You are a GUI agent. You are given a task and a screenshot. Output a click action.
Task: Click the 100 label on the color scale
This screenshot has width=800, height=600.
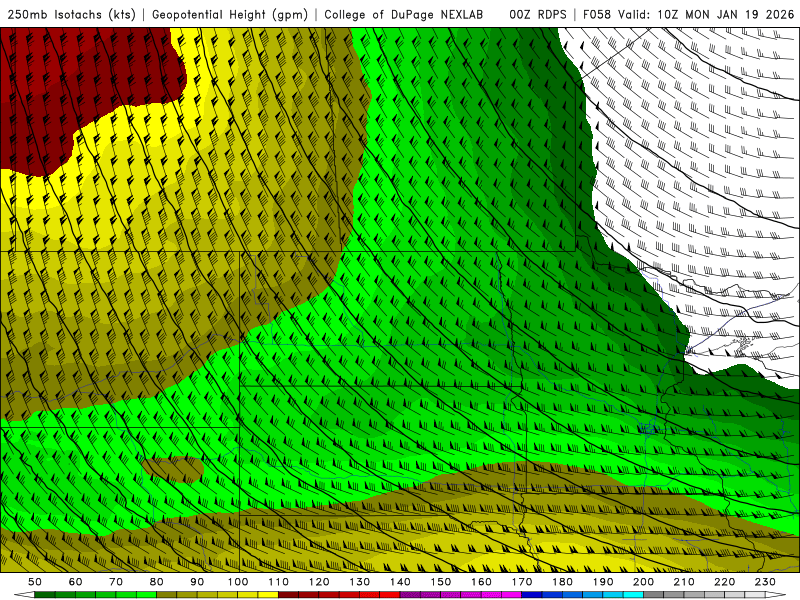click(x=238, y=582)
